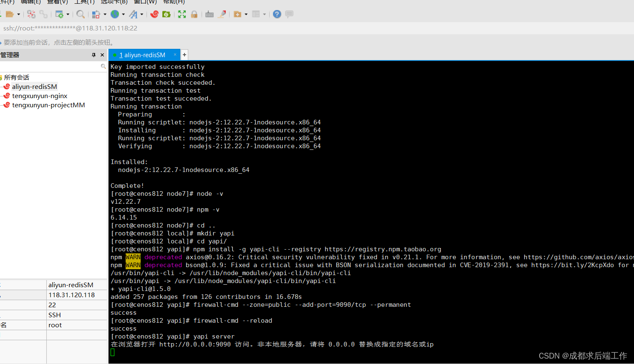This screenshot has width=634, height=364.
Task: Unpin the 管理器 panel
Action: point(94,55)
